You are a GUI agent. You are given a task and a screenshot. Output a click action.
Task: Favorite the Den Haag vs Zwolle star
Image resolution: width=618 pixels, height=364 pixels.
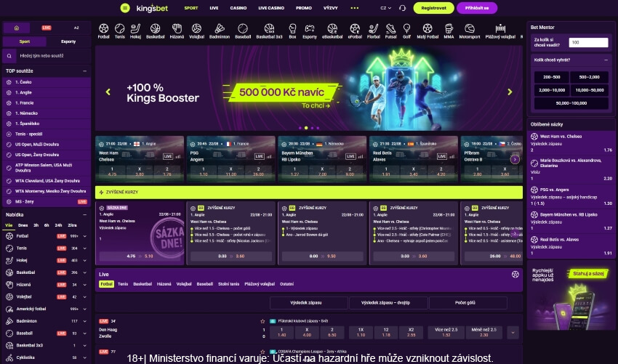263,321
